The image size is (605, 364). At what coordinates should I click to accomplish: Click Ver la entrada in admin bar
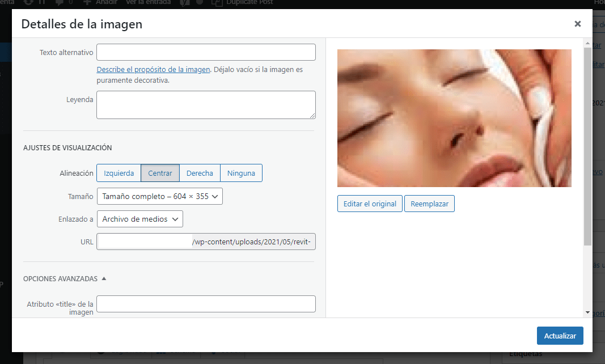148,3
